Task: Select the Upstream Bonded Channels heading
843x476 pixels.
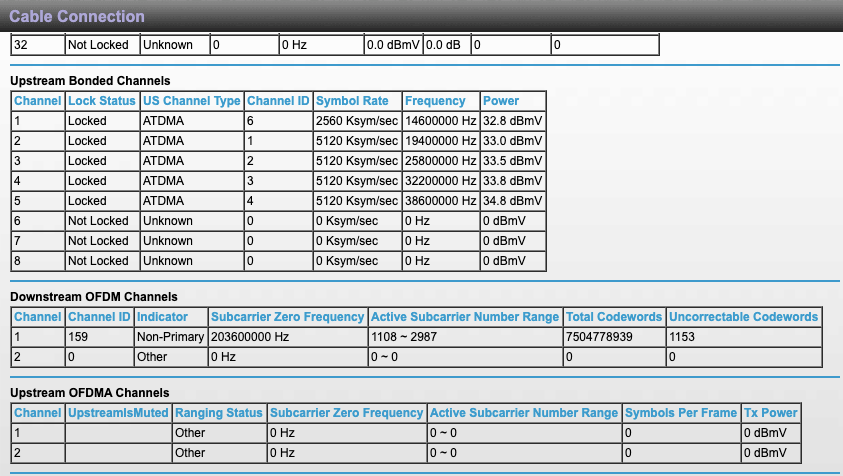Action: (90, 80)
